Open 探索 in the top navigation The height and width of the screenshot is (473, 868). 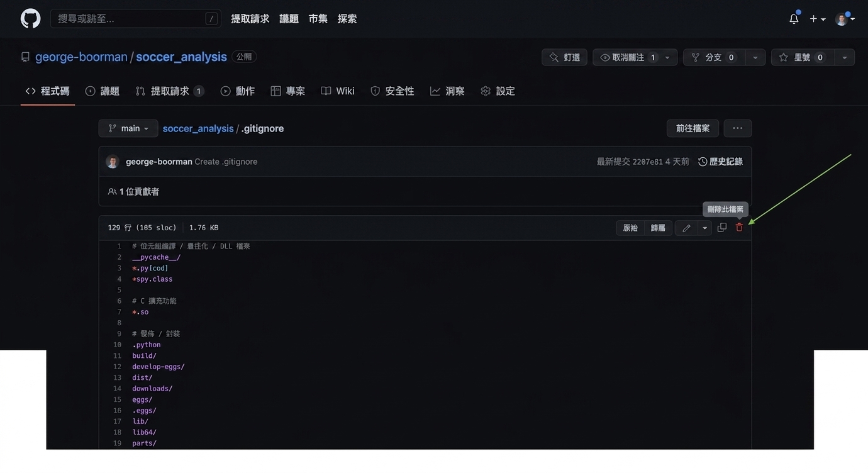click(x=347, y=19)
